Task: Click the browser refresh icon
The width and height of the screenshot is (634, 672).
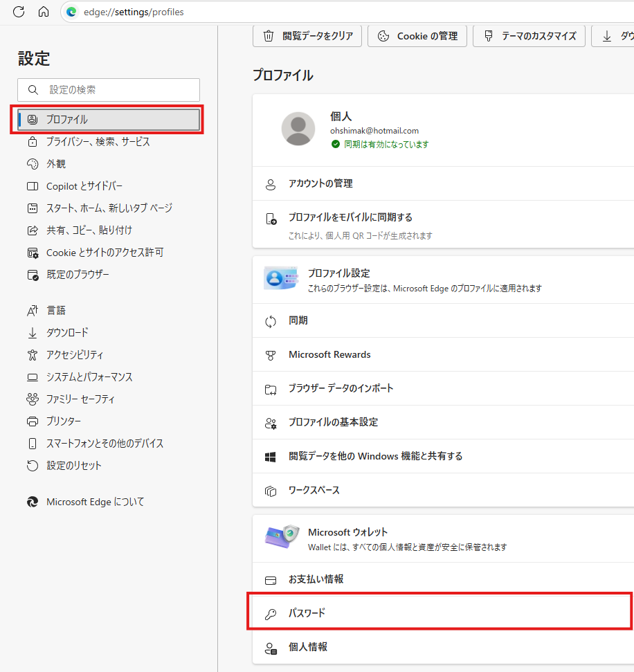Action: [x=19, y=12]
